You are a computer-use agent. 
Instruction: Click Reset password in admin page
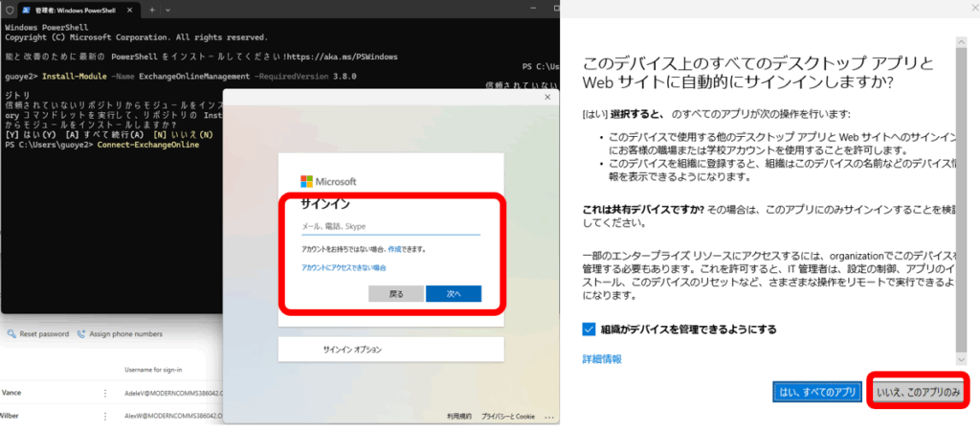point(44,334)
